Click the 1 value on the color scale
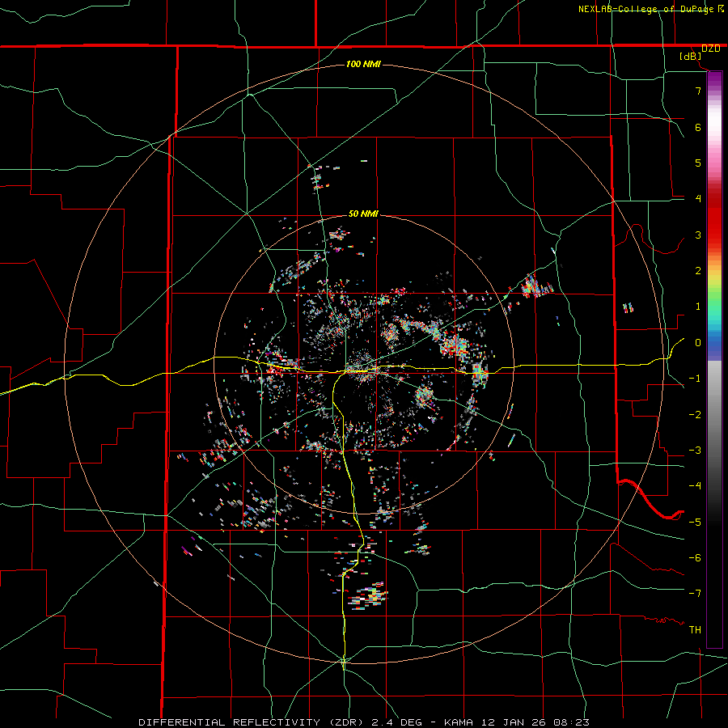This screenshot has height=728, width=728. [698, 307]
